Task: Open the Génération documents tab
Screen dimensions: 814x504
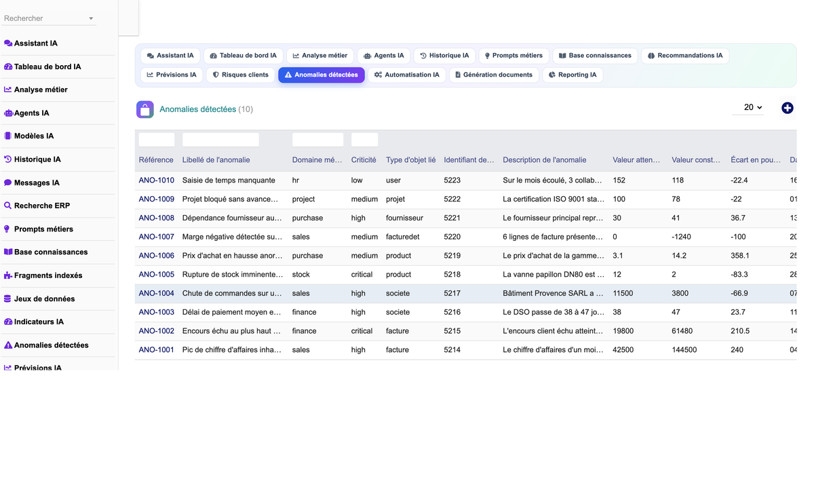Action: click(494, 75)
